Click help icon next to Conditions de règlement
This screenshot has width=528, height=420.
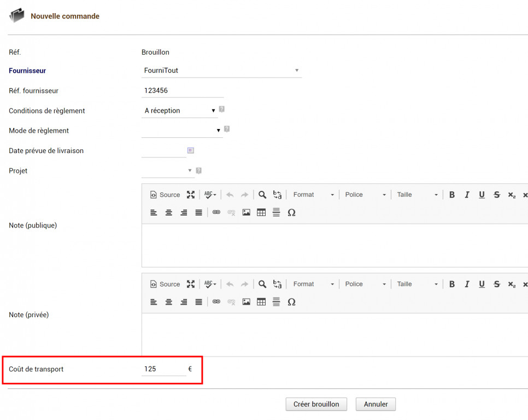[x=222, y=109]
